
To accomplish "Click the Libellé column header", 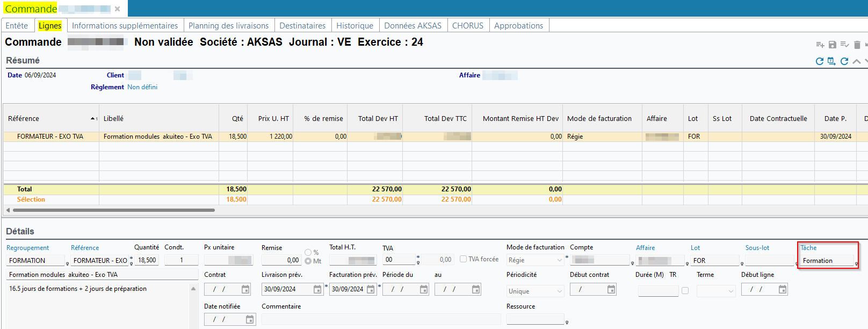I will click(159, 118).
